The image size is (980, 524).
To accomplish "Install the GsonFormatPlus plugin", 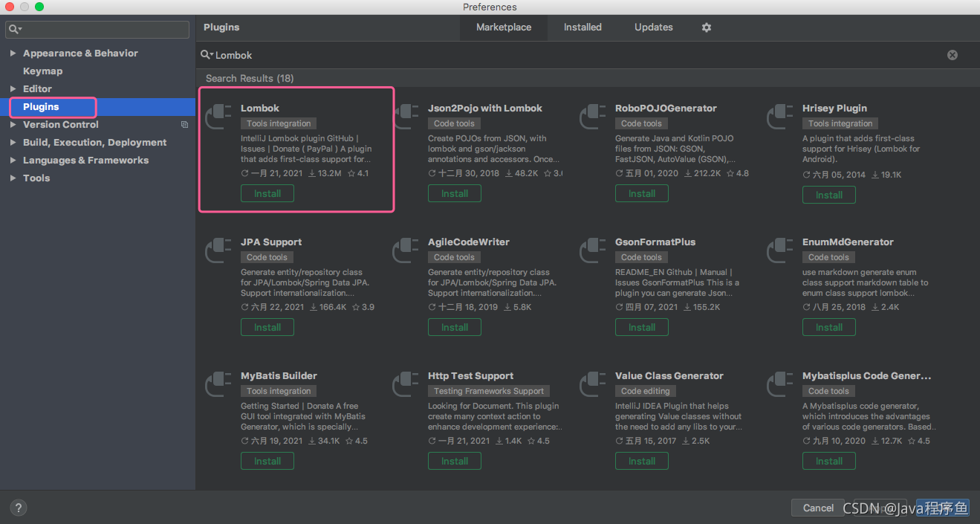I will click(642, 328).
